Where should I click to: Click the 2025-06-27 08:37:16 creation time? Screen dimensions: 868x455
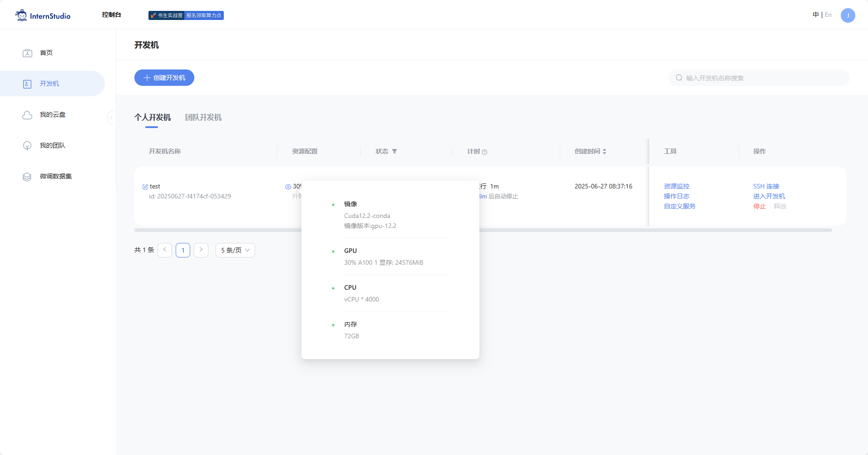[603, 186]
